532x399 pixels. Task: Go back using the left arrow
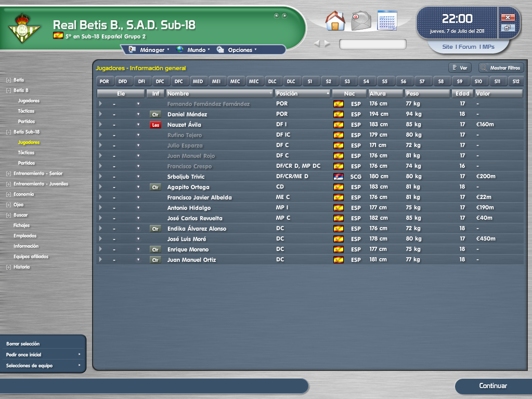317,44
